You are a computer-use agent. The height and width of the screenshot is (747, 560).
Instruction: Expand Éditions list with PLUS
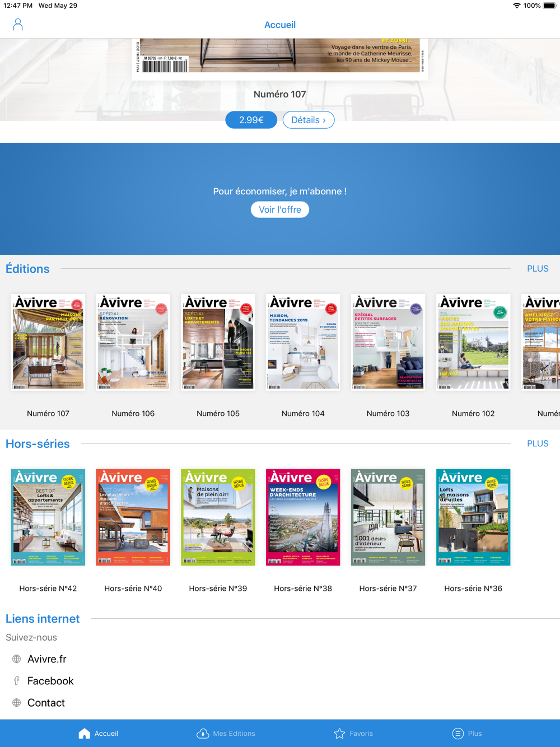pyautogui.click(x=537, y=269)
